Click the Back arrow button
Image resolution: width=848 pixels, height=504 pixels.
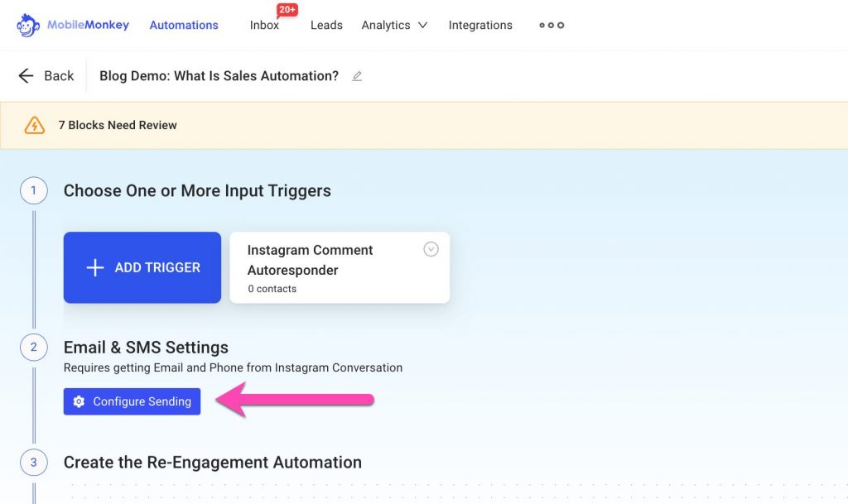click(x=46, y=75)
